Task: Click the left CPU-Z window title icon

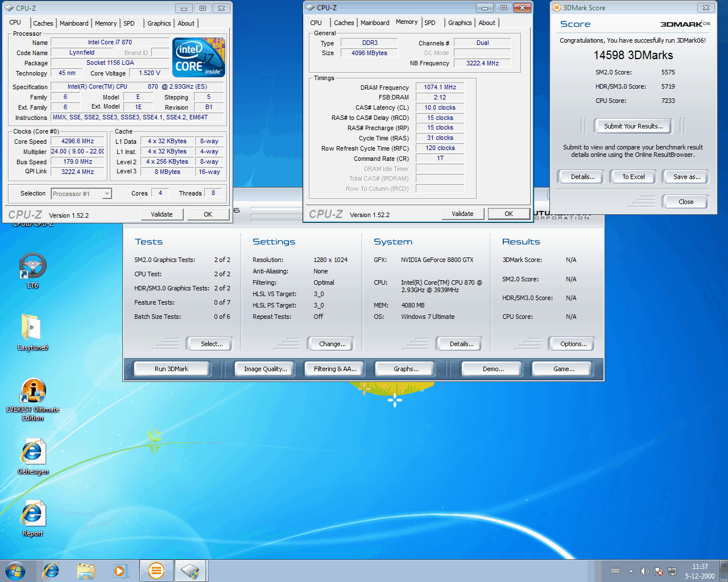Action: click(10, 8)
